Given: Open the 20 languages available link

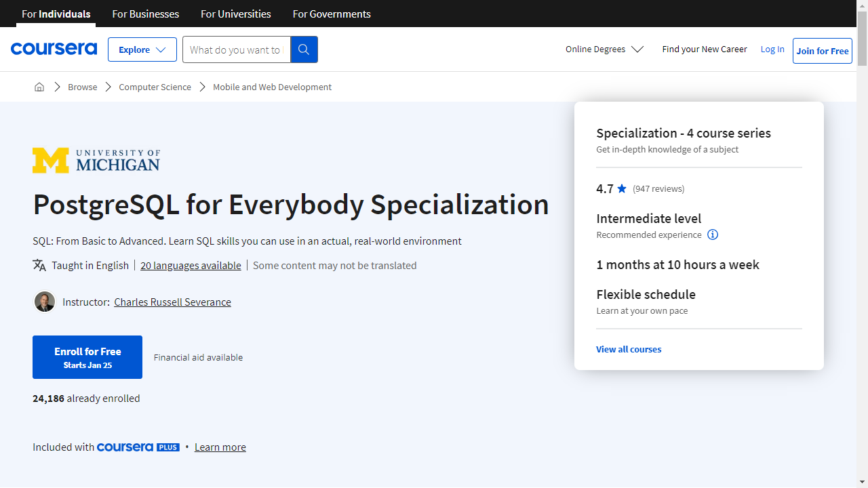Looking at the screenshot, I should (191, 266).
